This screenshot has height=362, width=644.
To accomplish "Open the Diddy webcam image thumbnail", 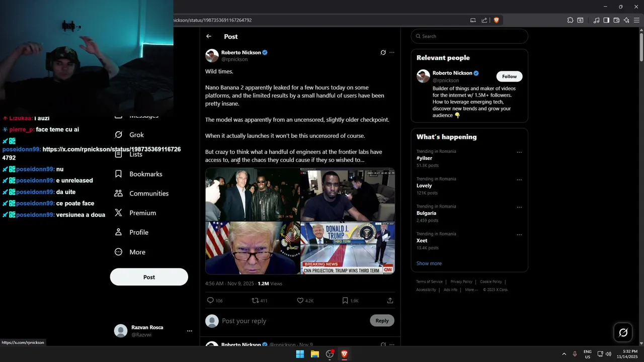I will [x=348, y=195].
